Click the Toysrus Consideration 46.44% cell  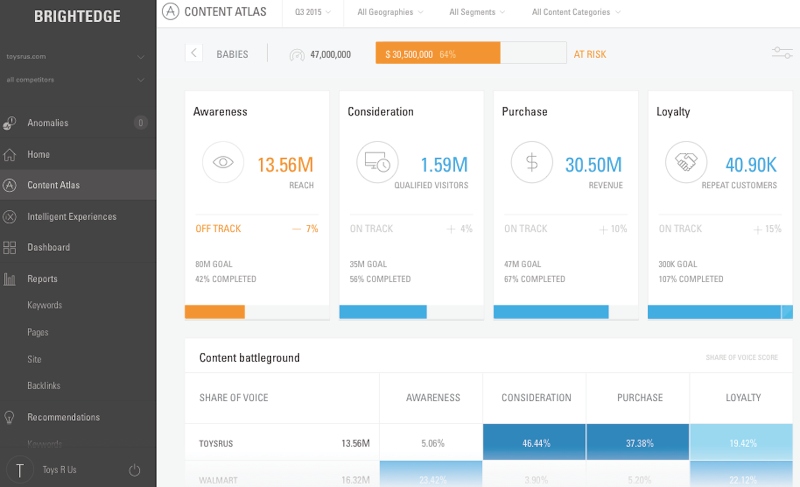pos(534,443)
